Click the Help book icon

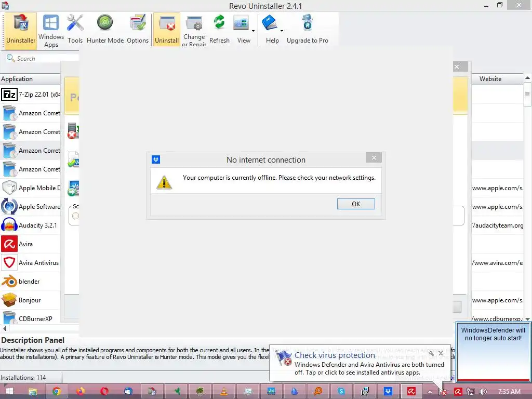point(270,23)
